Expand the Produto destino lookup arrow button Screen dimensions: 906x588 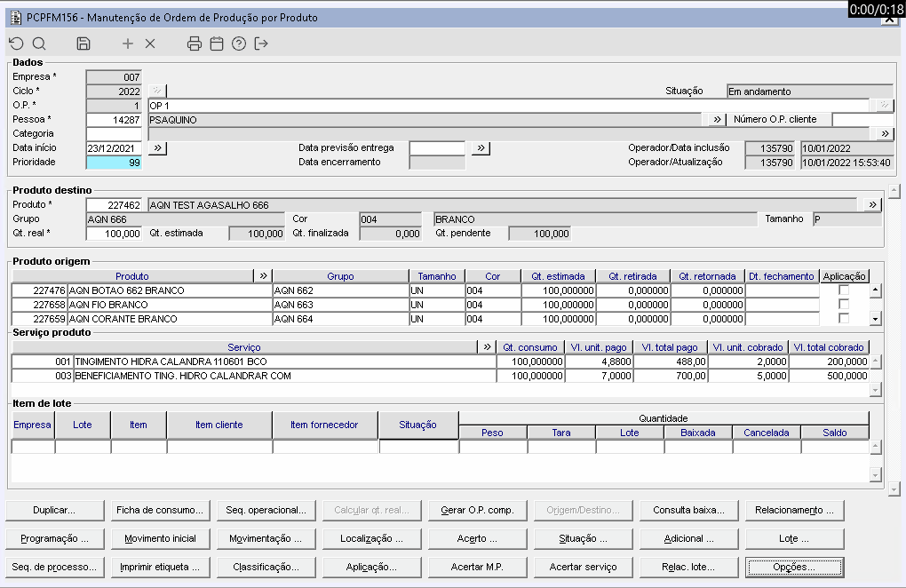tap(872, 205)
